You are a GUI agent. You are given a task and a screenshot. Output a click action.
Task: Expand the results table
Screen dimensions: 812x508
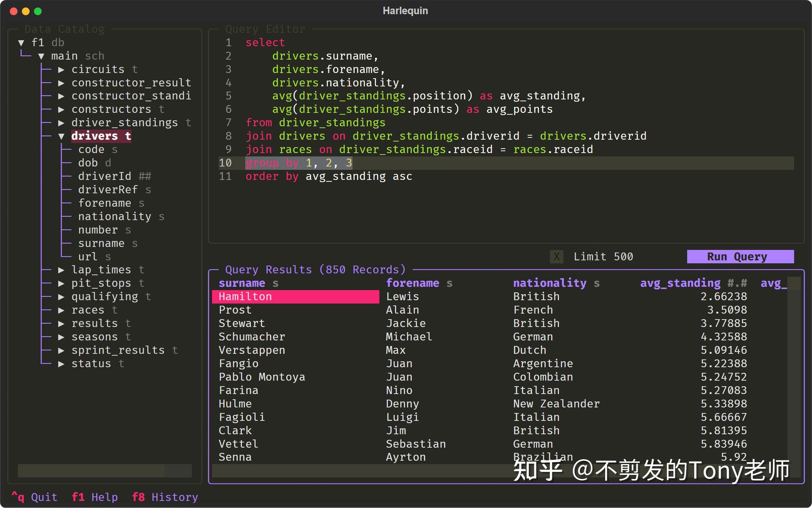61,324
